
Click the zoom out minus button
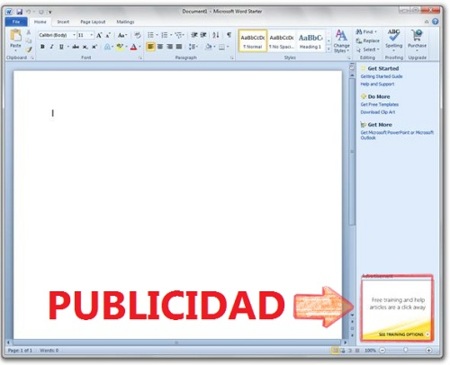[x=382, y=350]
